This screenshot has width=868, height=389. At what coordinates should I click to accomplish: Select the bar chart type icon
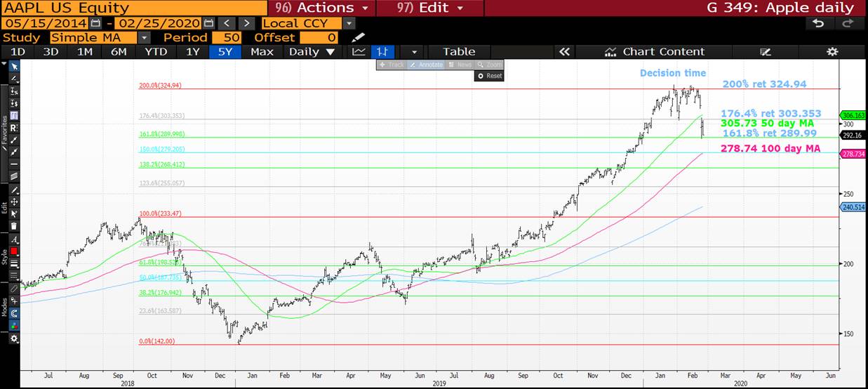coord(382,51)
